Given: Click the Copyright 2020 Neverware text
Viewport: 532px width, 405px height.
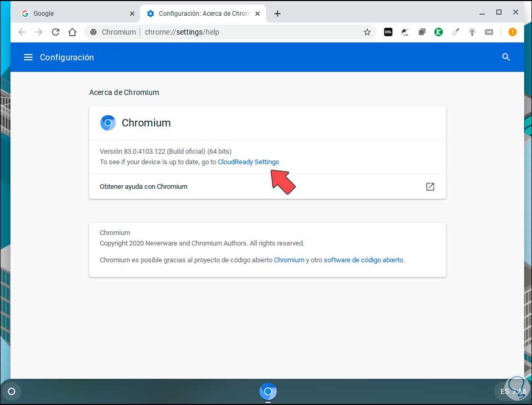Looking at the screenshot, I should click(202, 243).
